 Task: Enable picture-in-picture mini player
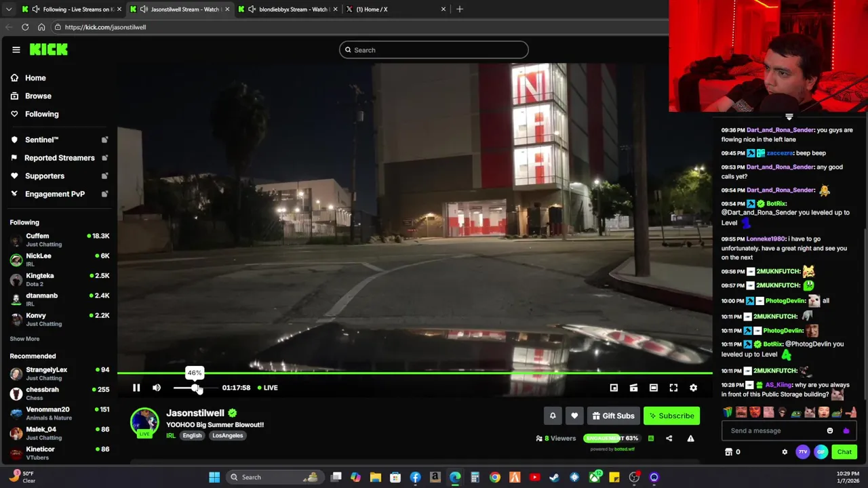click(614, 388)
